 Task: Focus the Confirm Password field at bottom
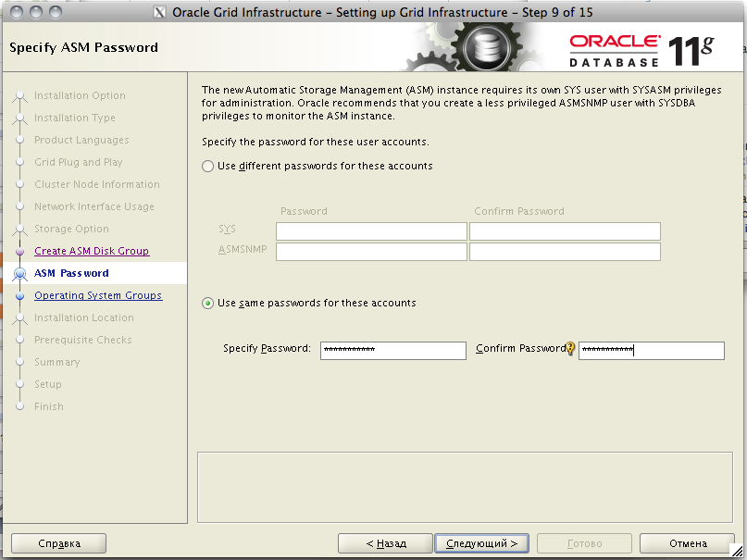pos(651,351)
